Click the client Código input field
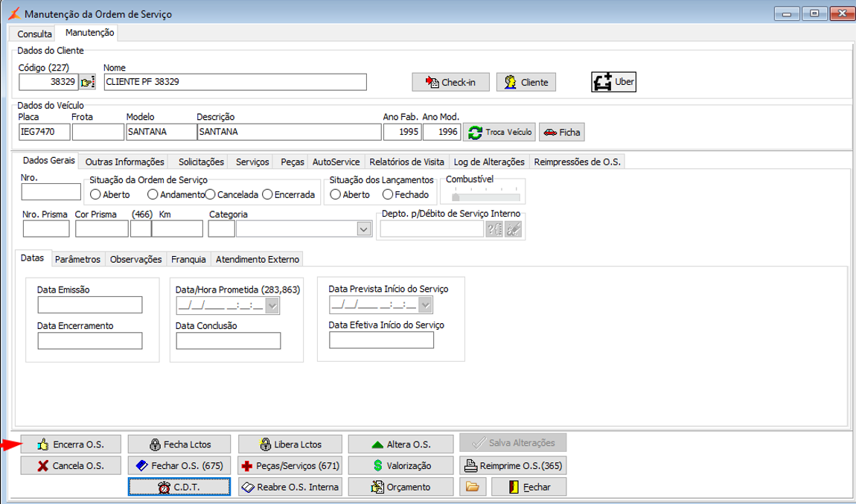856x504 pixels. (48, 82)
